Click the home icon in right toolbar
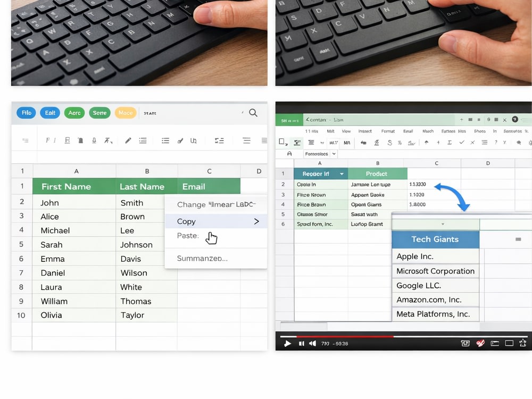This screenshot has height=399, width=532. [x=518, y=143]
